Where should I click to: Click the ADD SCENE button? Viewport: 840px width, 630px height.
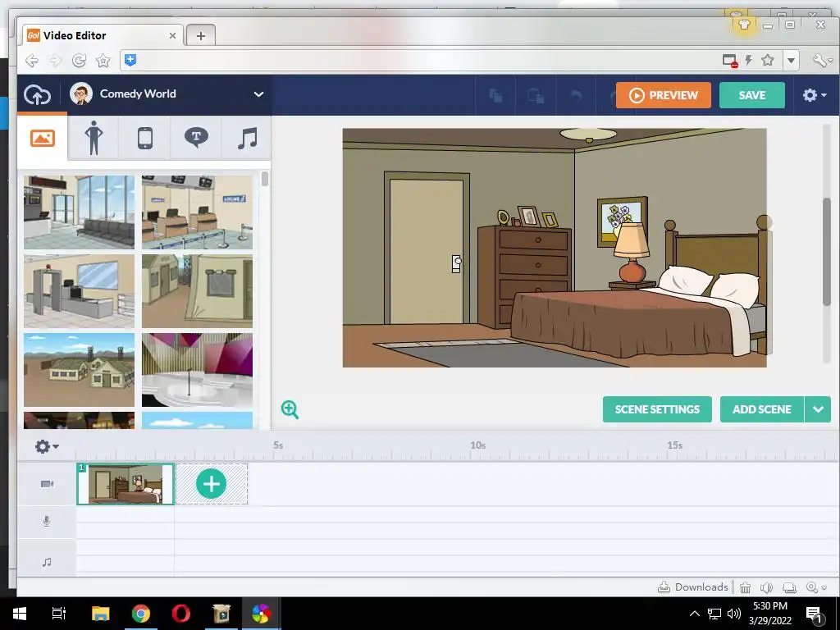pos(762,409)
